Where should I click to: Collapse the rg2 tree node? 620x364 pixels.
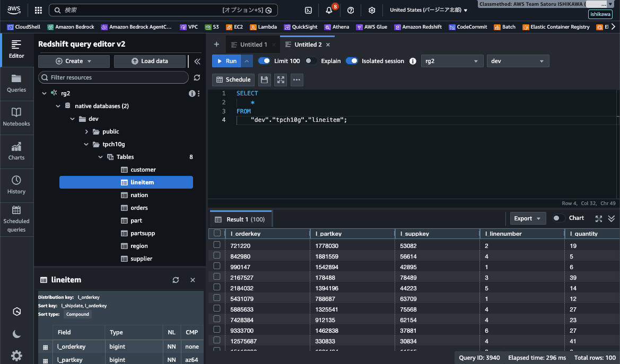(45, 93)
